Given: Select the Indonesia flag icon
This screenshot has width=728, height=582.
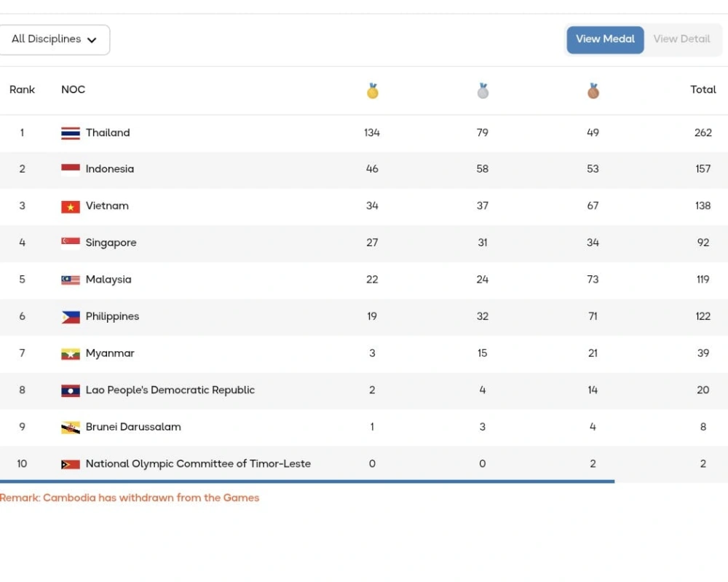Looking at the screenshot, I should (x=69, y=169).
